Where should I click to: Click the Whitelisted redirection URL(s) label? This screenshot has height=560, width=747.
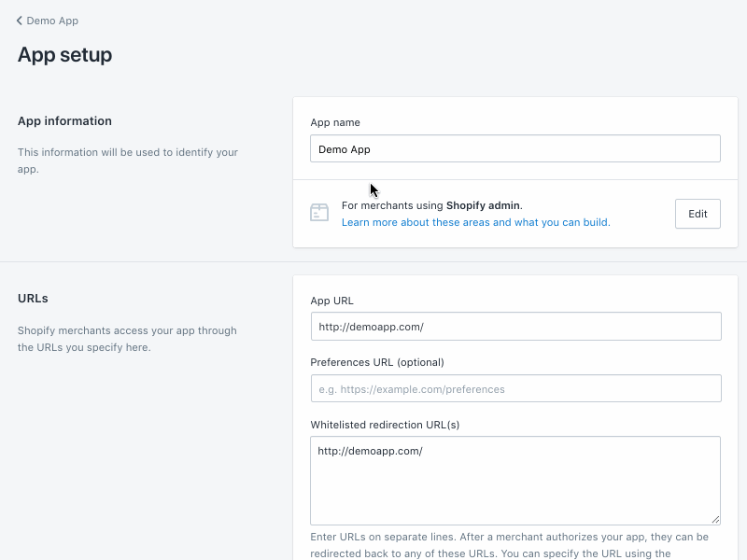385,425
